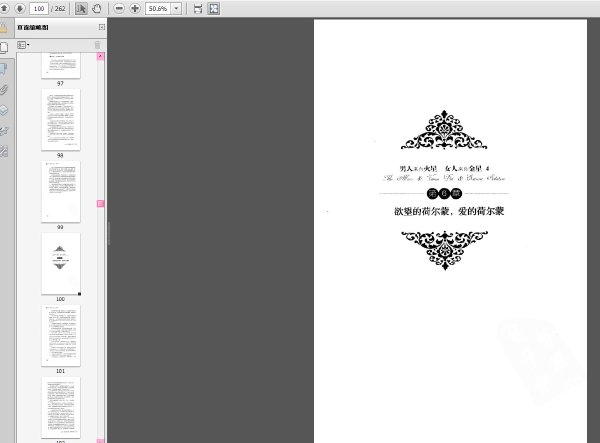
Task: Edit the 50.6% zoom value field
Action: pyautogui.click(x=158, y=8)
